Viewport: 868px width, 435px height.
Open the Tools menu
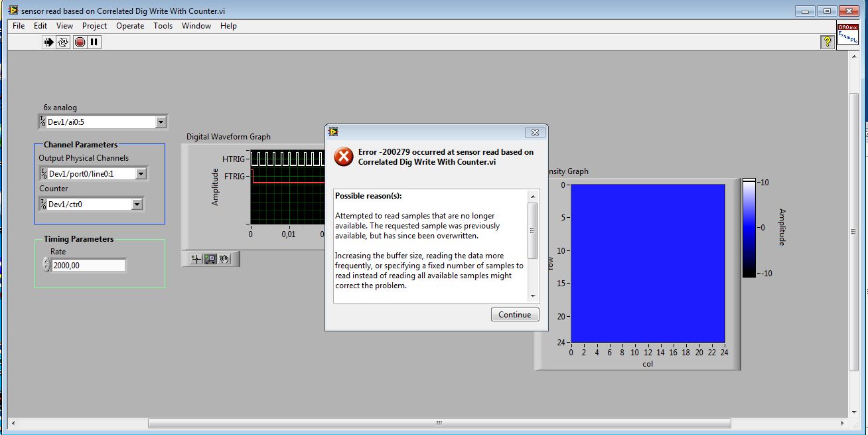click(163, 26)
